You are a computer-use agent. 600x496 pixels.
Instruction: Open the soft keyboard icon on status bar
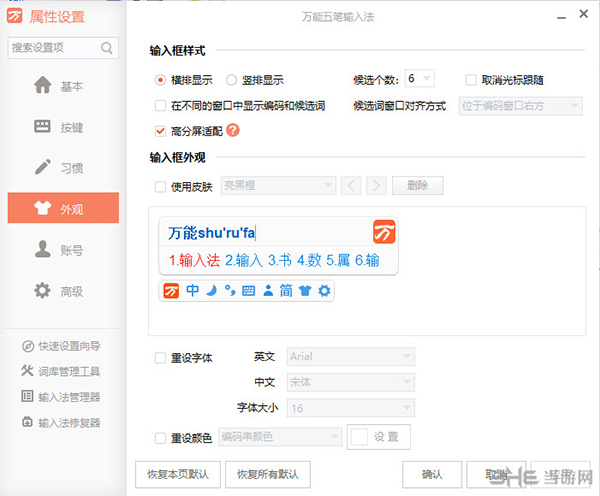click(x=249, y=291)
